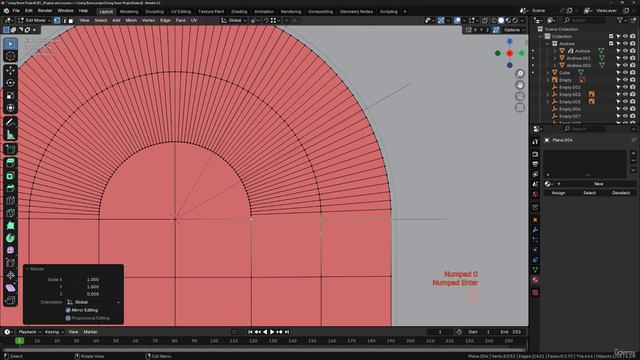This screenshot has height=360, width=640.
Task: Select the Inset Faces tool
Action: click(10, 176)
